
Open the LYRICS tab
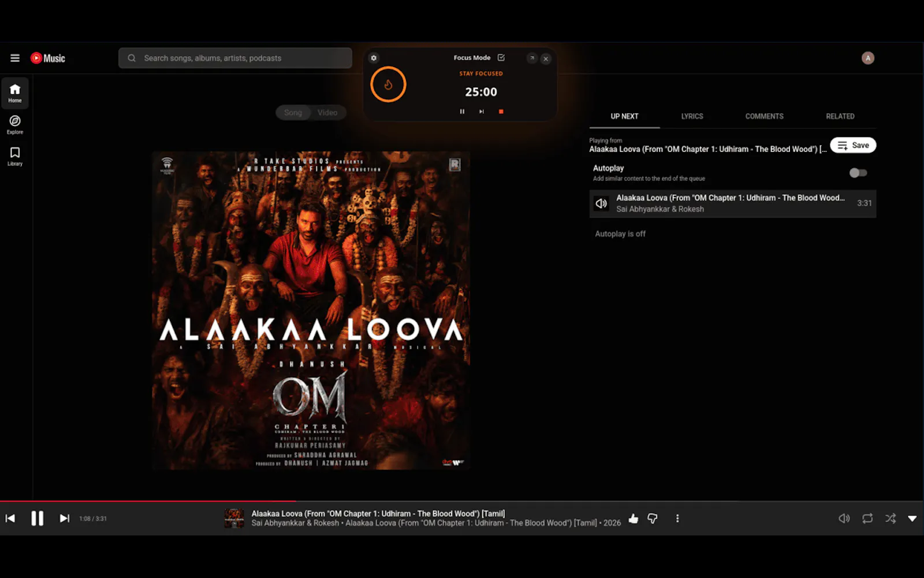point(692,116)
